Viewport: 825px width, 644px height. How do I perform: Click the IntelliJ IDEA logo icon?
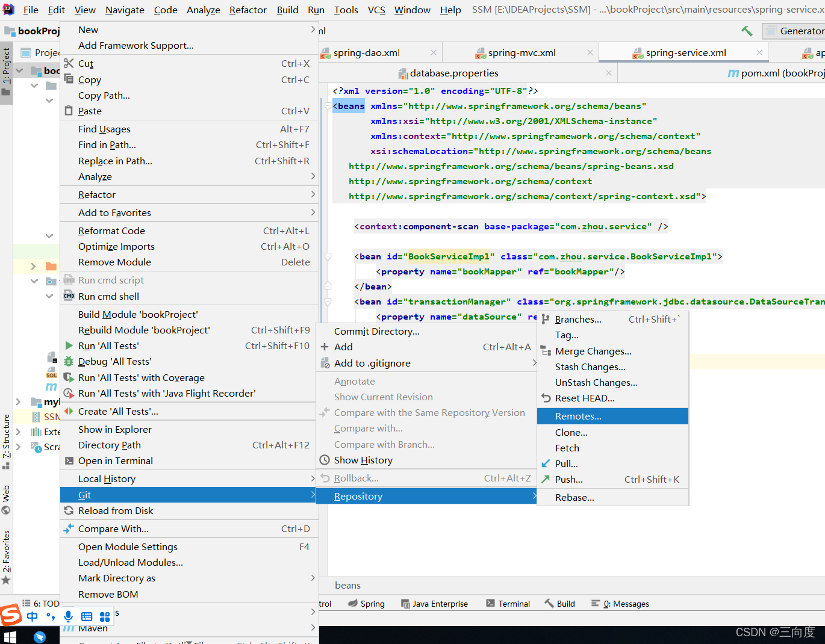(8, 10)
